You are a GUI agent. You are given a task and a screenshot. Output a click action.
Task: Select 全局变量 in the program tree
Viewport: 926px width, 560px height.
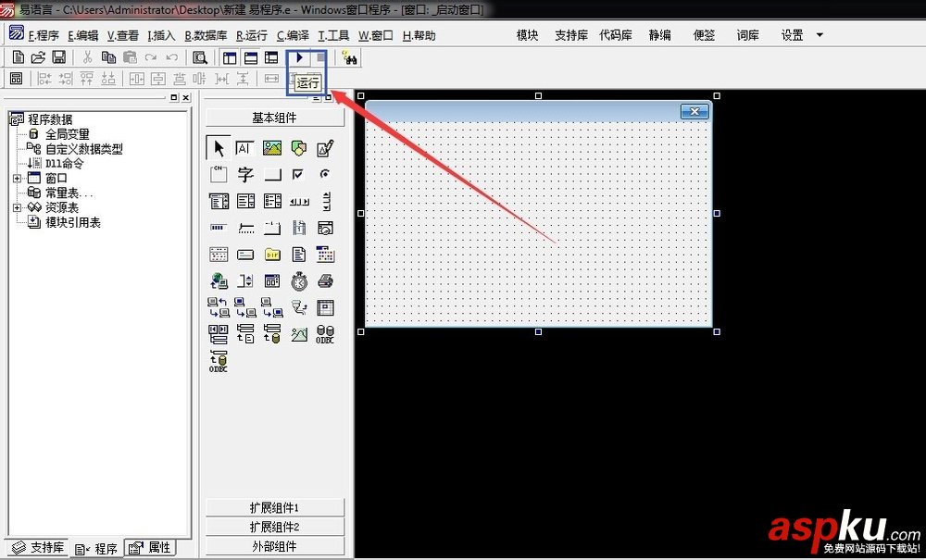point(68,134)
